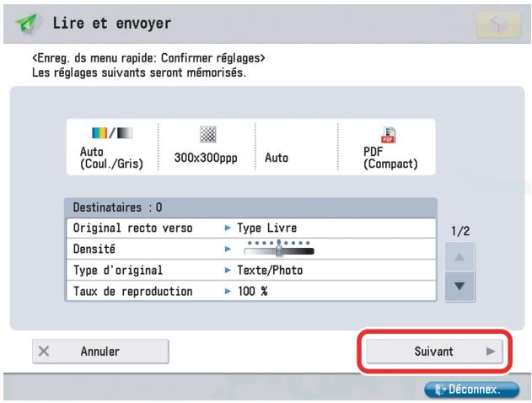
Task: Click the density gradient bar
Action: point(279,251)
